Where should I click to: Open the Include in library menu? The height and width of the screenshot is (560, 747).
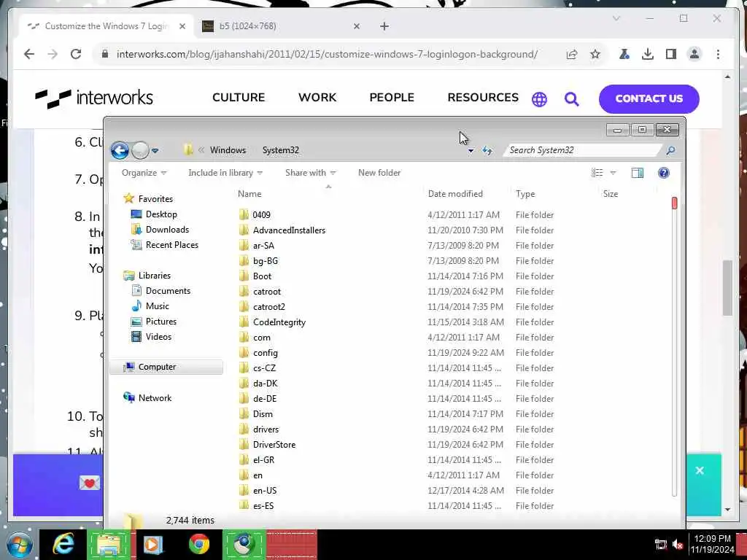(225, 173)
